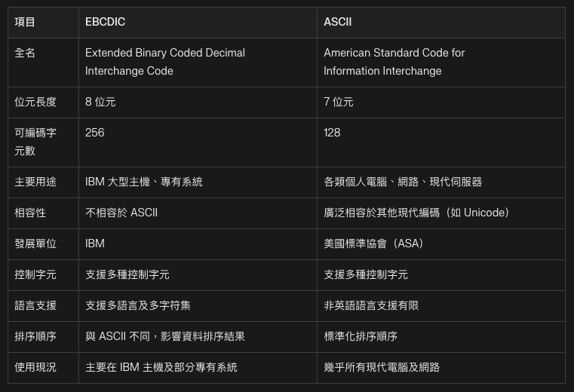Select the Extended Binary Coded Decimal text
This screenshot has height=392, width=574.
click(165, 53)
